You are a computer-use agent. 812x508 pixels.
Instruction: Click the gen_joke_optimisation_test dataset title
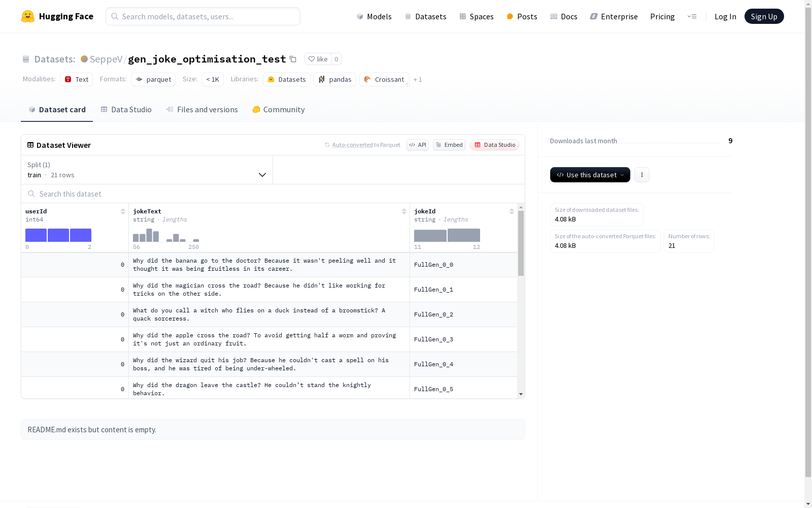coord(207,59)
